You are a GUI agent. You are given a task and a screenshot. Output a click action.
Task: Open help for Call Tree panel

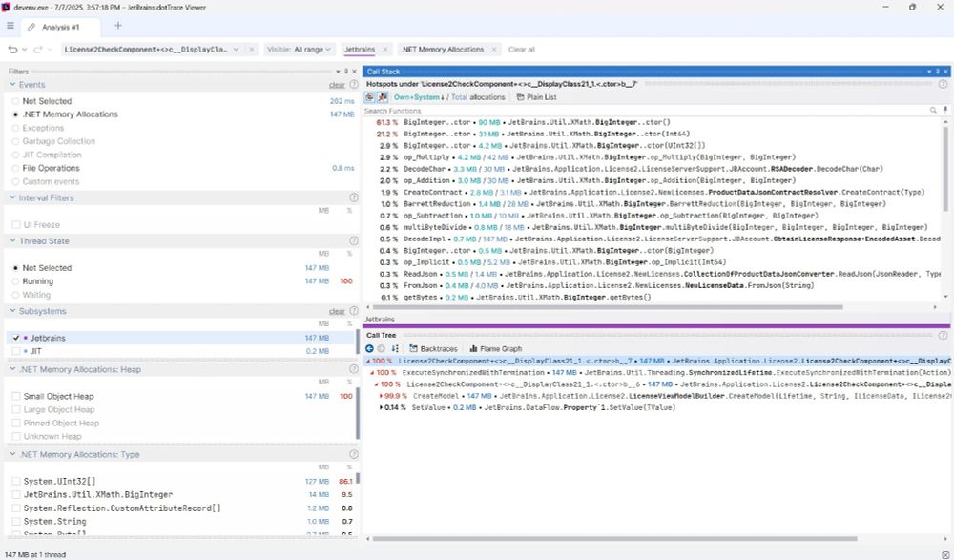pyautogui.click(x=943, y=336)
